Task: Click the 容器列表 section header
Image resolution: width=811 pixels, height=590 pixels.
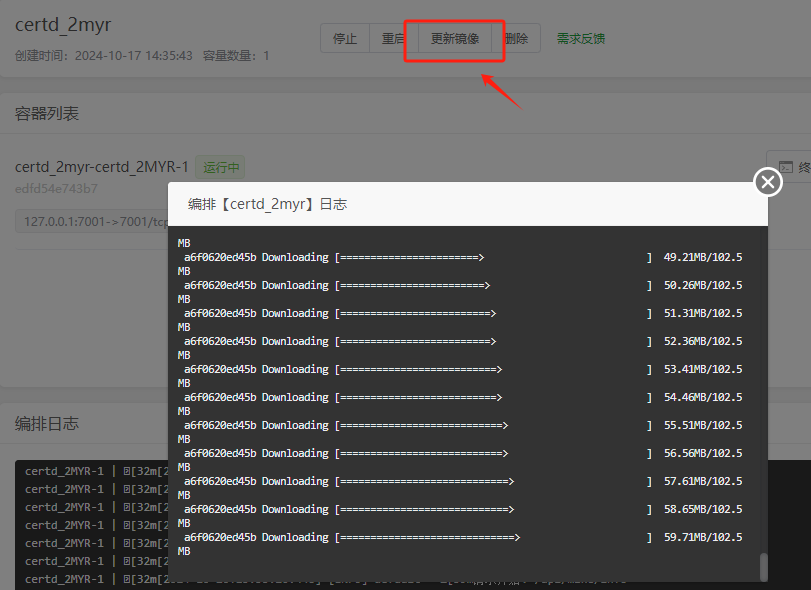Action: tap(47, 113)
